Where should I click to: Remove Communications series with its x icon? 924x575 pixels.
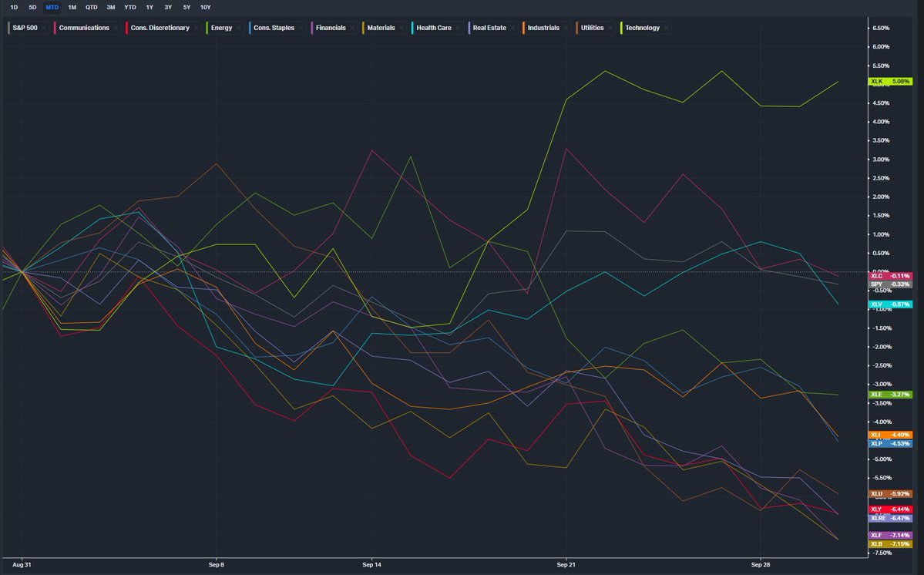coord(116,28)
